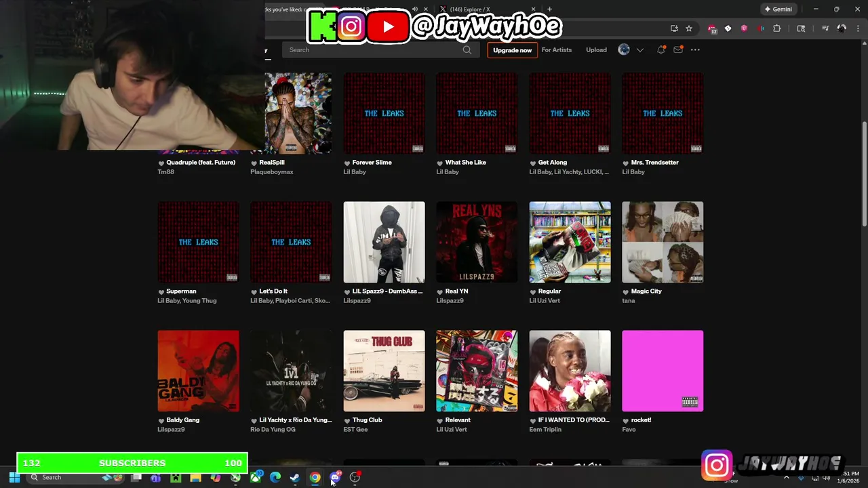868x488 pixels.
Task: Open Steam from the taskbar
Action: (x=295, y=477)
